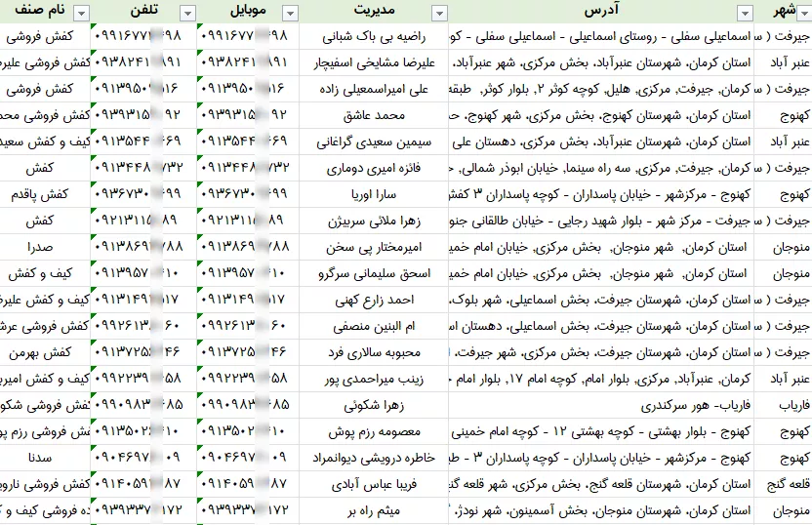812x525 pixels.
Task: Click the cell احمد زارع کهنی
Action: 374,301
